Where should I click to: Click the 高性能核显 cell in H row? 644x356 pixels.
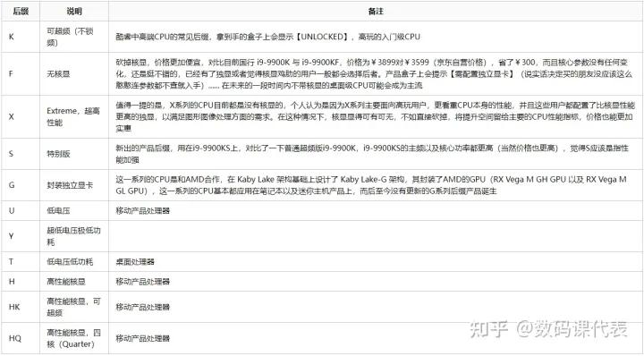[74, 281]
